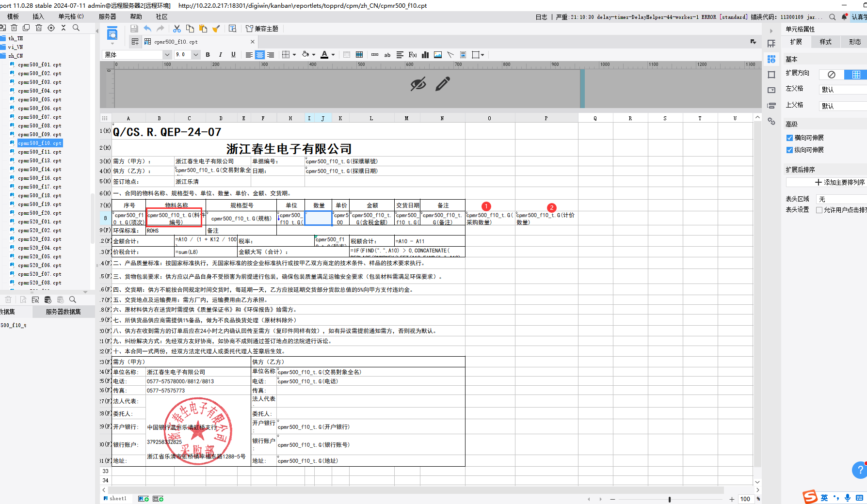
Task: Close the cpmr500_f10.cpt tab
Action: (x=252, y=42)
